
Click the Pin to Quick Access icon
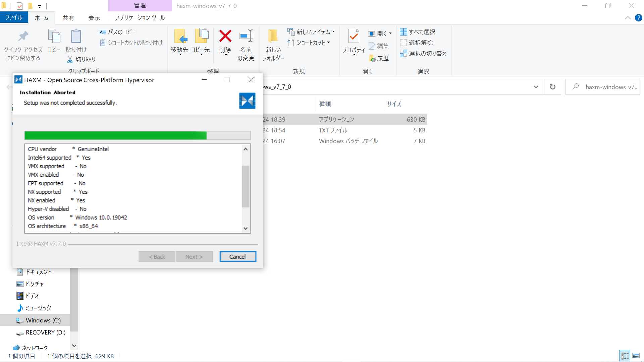click(23, 36)
